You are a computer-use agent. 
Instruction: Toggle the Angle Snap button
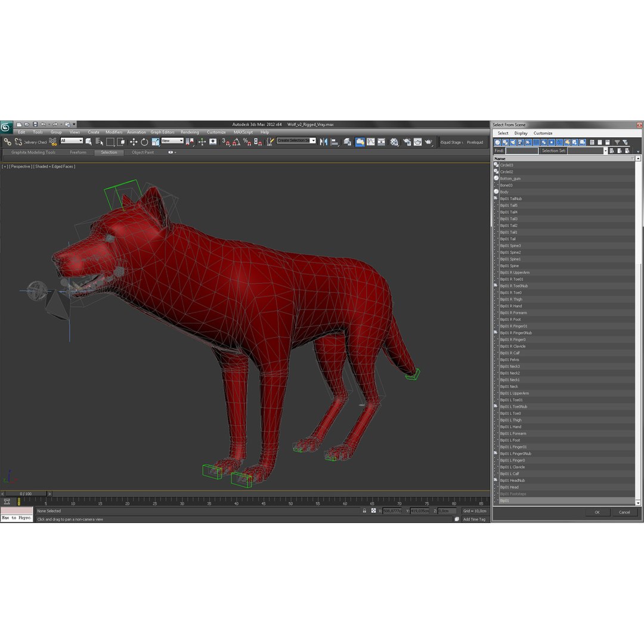coord(236,142)
